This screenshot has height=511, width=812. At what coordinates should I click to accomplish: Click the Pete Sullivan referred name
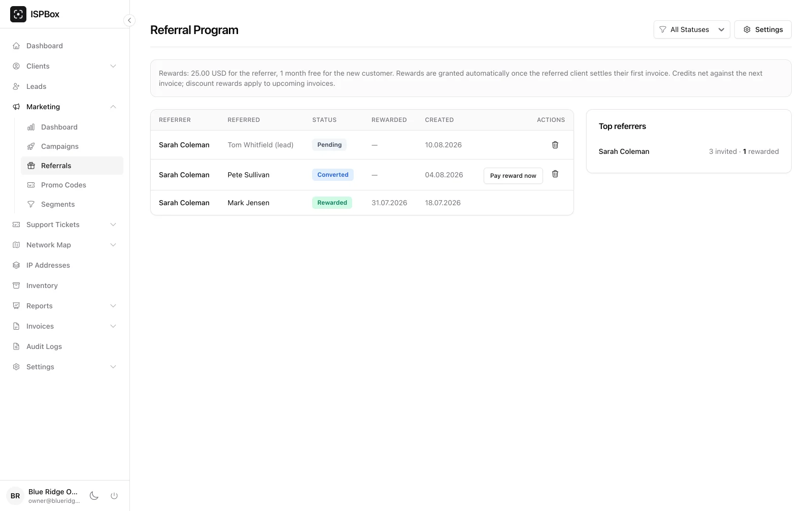(x=249, y=175)
